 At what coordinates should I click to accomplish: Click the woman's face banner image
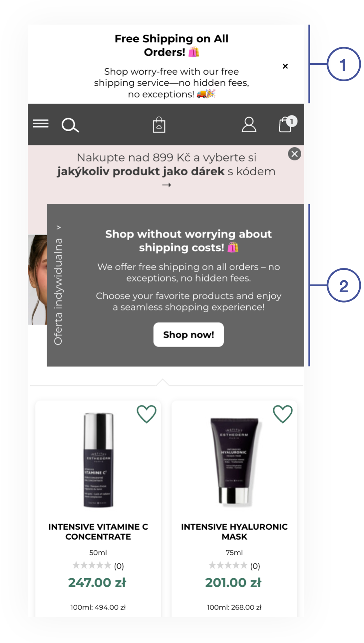(37, 279)
